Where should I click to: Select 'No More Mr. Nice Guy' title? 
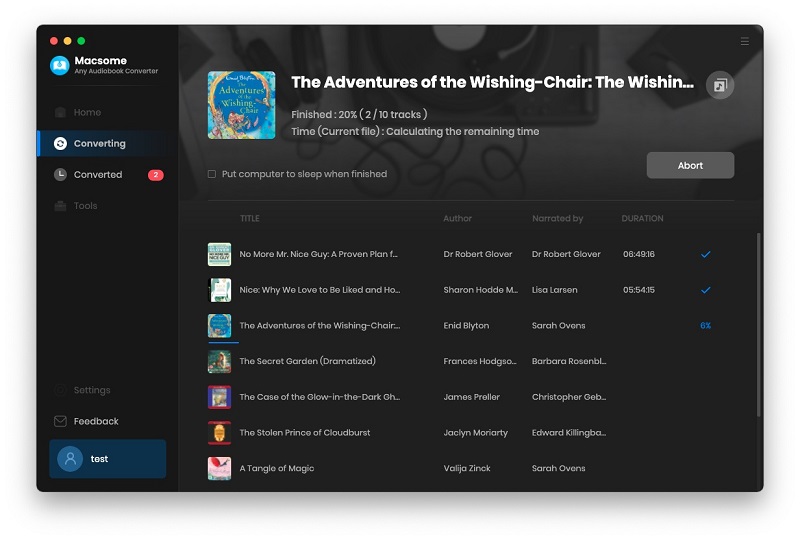(318, 254)
